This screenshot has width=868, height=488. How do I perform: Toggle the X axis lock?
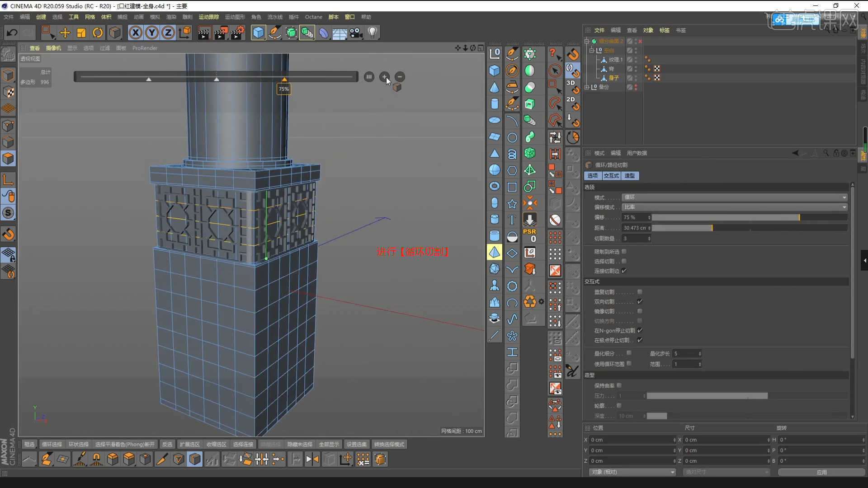[136, 33]
